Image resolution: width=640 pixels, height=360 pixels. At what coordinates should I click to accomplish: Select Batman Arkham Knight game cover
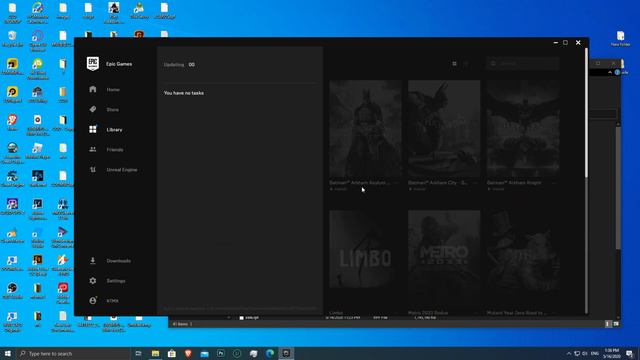(523, 129)
